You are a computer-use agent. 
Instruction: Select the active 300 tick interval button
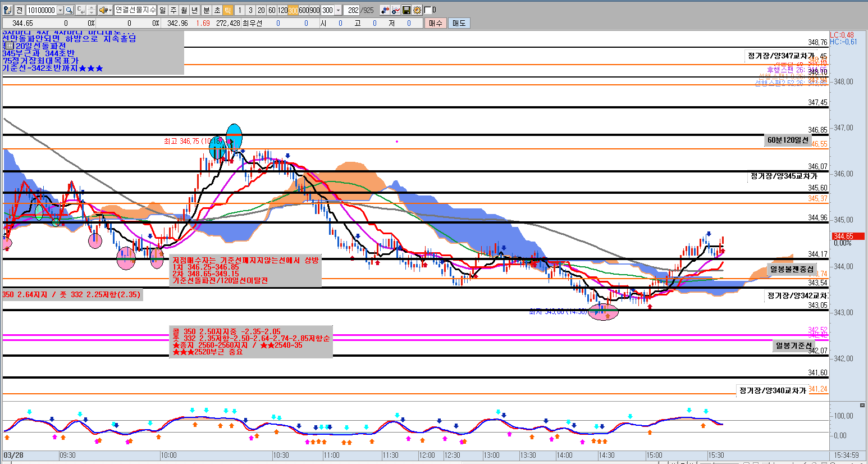point(293,10)
